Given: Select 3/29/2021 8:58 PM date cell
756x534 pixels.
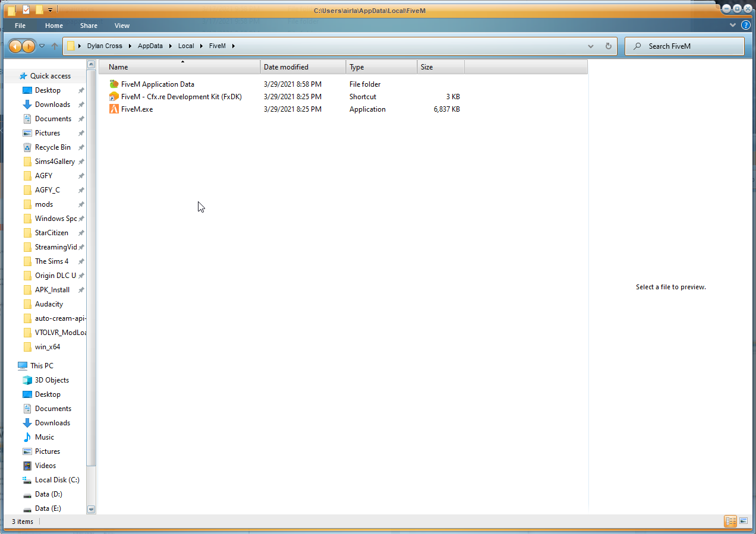Looking at the screenshot, I should coord(292,84).
